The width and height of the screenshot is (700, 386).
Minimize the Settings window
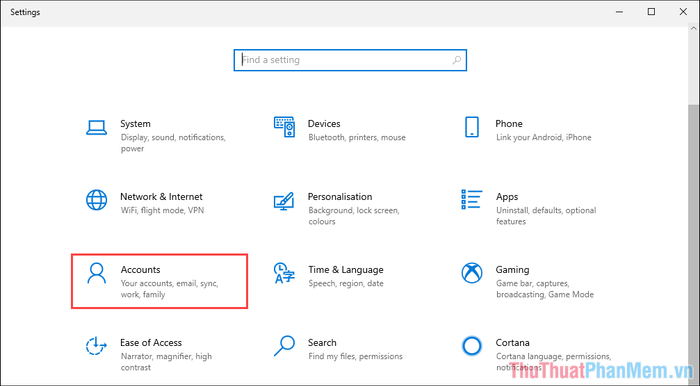[x=620, y=12]
